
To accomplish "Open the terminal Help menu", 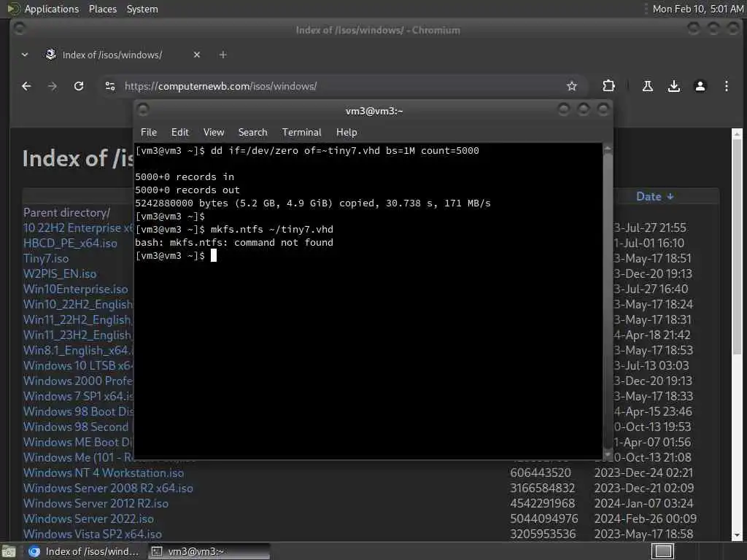I will (x=347, y=133).
